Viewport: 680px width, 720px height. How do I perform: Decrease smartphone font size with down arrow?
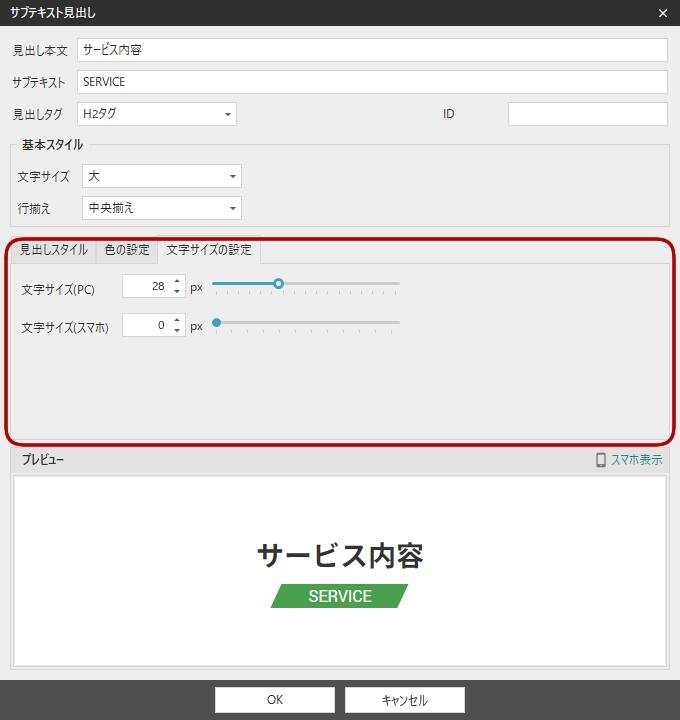(177, 331)
